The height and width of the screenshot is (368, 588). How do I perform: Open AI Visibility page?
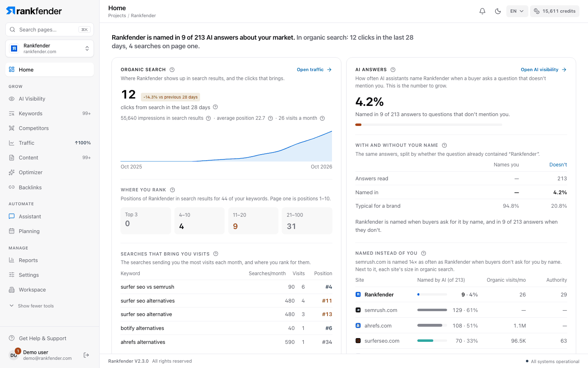click(x=49, y=99)
